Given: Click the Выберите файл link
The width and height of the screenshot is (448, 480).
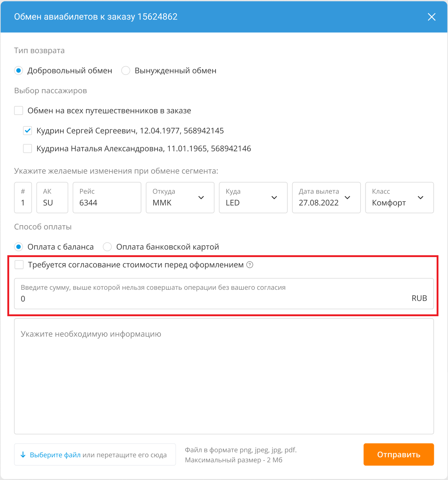Looking at the screenshot, I should (x=55, y=455).
